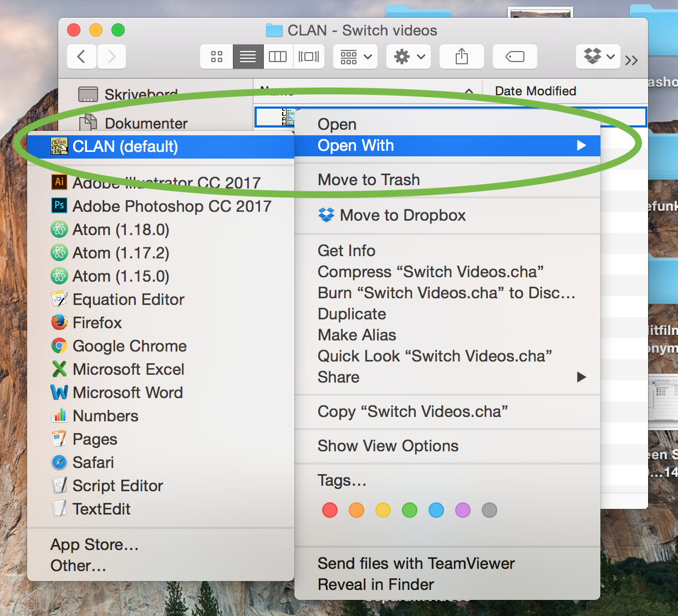
Task: Expand the Share submenu arrow
Action: 581,377
